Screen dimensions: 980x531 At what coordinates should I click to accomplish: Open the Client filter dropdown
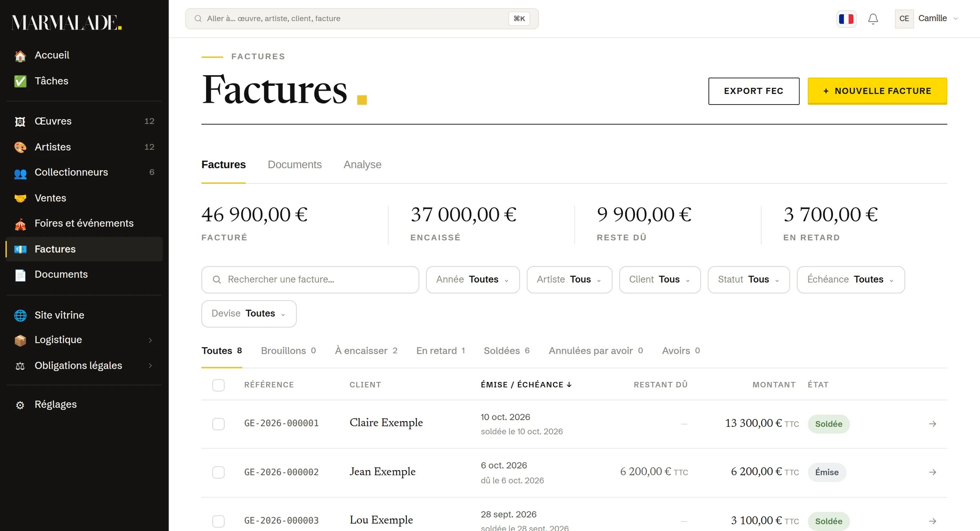(x=660, y=280)
